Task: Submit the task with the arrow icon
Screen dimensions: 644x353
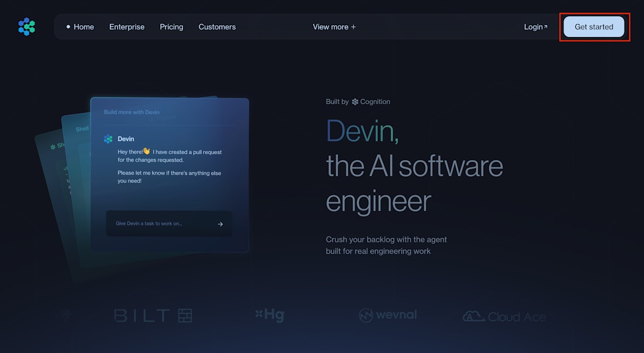Action: [220, 224]
